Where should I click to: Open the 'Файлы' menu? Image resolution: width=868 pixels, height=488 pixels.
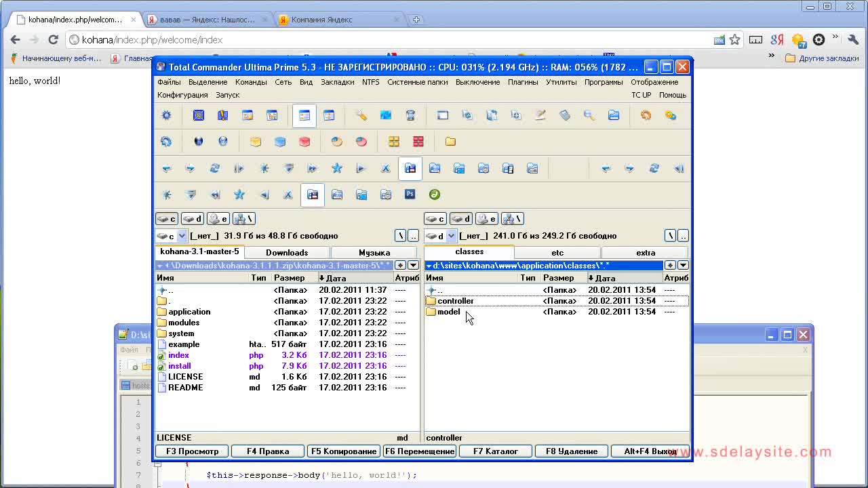(169, 82)
